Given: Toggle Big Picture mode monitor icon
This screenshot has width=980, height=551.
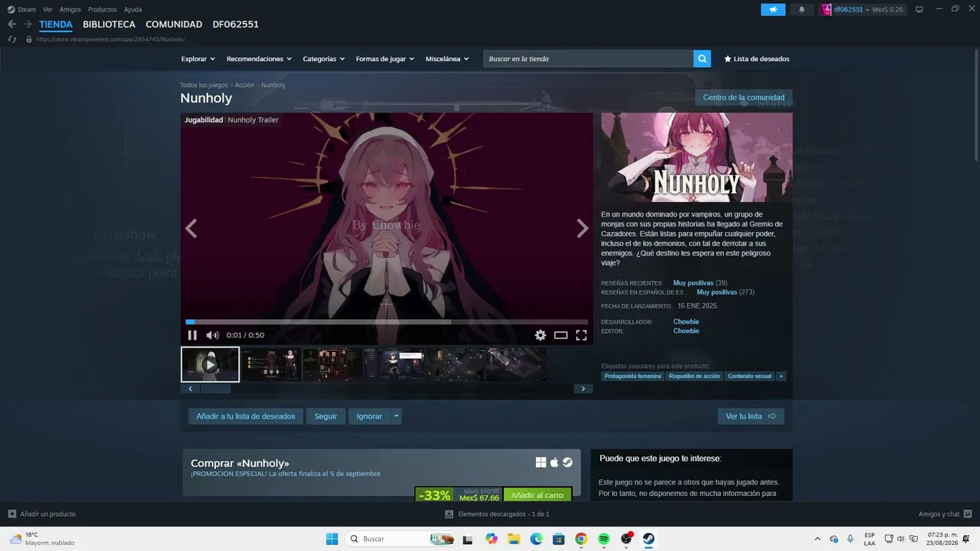Looking at the screenshot, I should (919, 9).
